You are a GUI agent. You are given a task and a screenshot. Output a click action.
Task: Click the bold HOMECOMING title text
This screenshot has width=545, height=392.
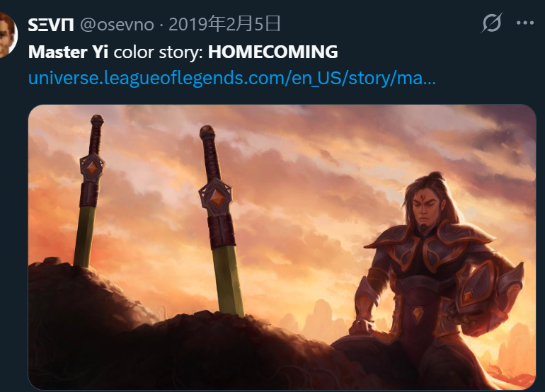coord(272,52)
